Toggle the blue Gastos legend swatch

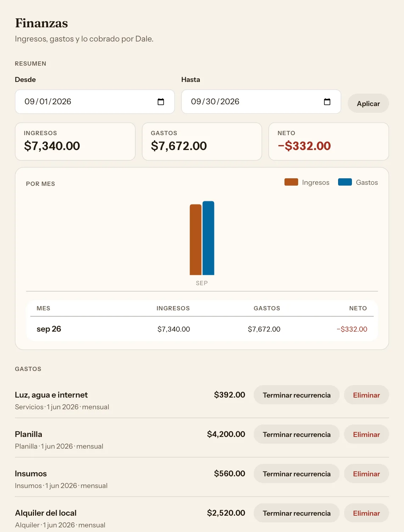(345, 182)
